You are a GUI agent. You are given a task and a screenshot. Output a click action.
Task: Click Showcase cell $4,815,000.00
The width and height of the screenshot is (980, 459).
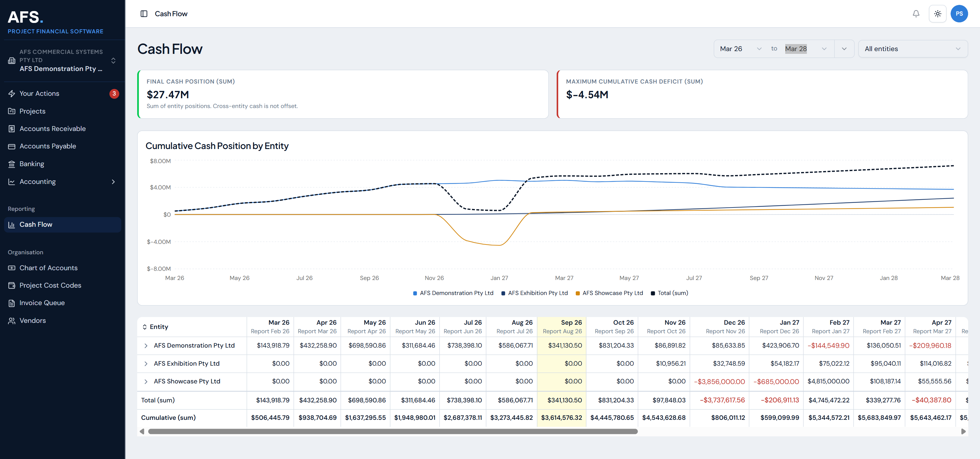point(828,382)
